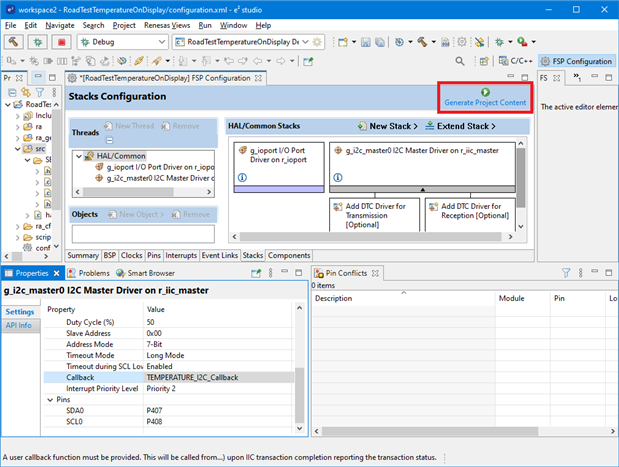Screen dimensions: 619x467
Task: Open the Renesas Views menu
Action: click(x=167, y=24)
